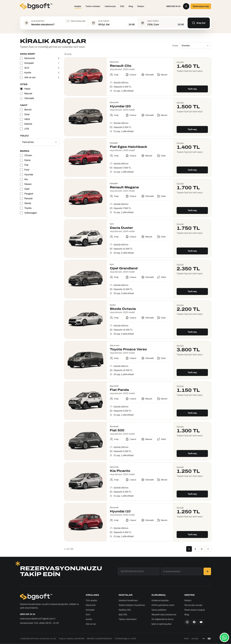Submit reservation tracking with yellow arrow
The image size is (231, 644).
[207, 571]
